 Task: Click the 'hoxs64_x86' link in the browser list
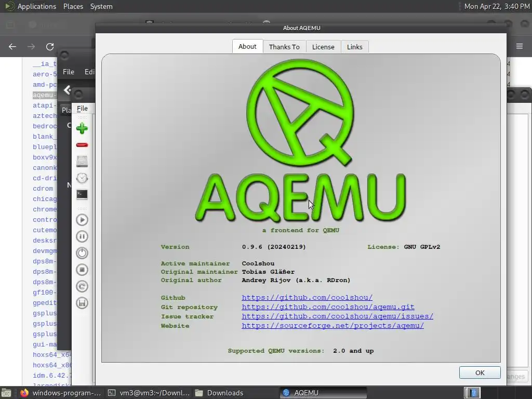coord(52,365)
